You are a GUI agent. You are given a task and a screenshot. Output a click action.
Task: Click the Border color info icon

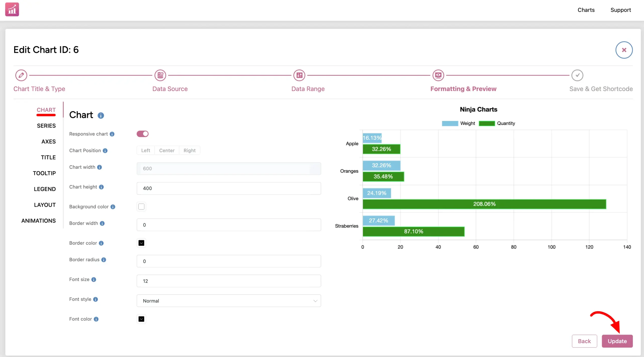click(x=101, y=243)
